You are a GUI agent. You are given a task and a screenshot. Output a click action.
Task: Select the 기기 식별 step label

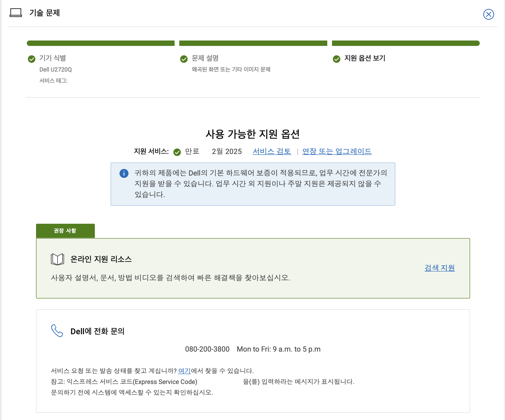pyautogui.click(x=53, y=58)
